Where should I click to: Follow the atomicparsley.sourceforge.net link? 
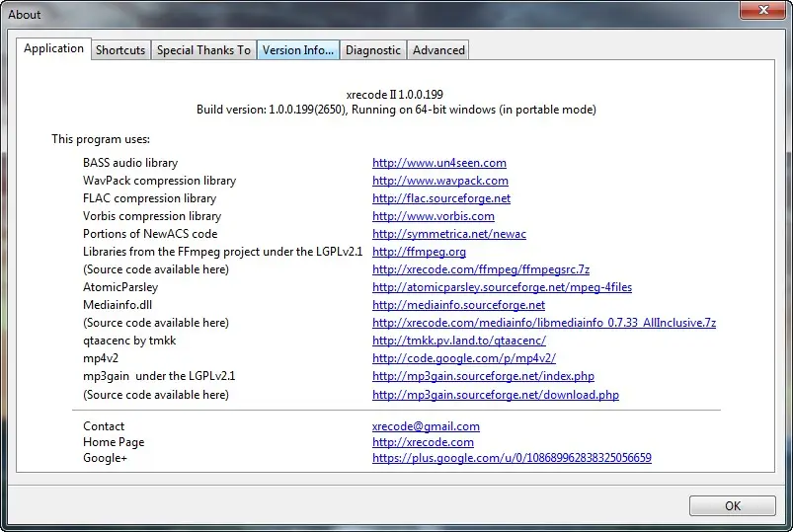tap(503, 287)
